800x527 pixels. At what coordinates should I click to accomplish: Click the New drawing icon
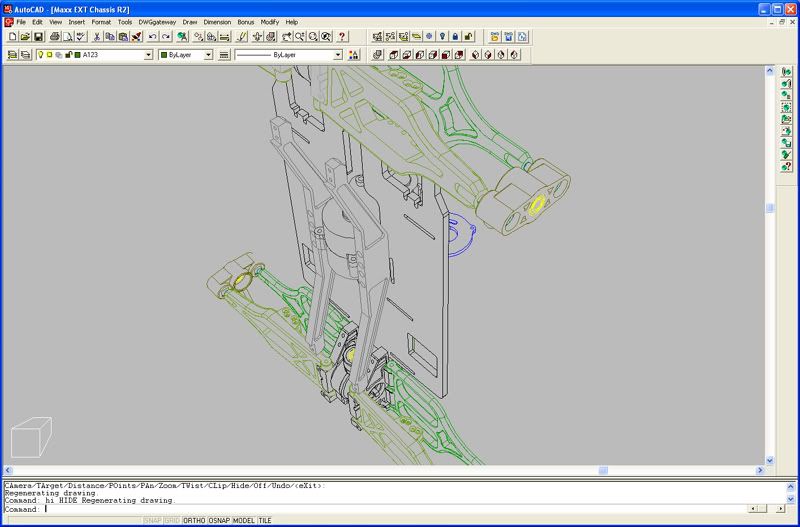tap(11, 36)
